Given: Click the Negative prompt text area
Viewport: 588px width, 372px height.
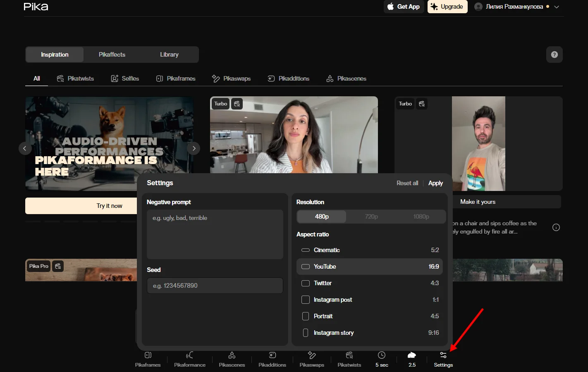Looking at the screenshot, I should pyautogui.click(x=215, y=234).
